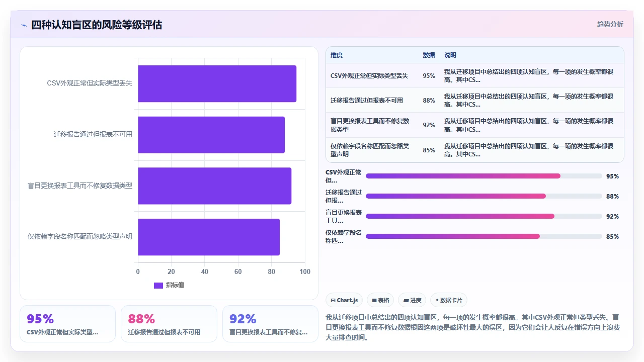Click the Chart.js tag chip

coord(344,300)
